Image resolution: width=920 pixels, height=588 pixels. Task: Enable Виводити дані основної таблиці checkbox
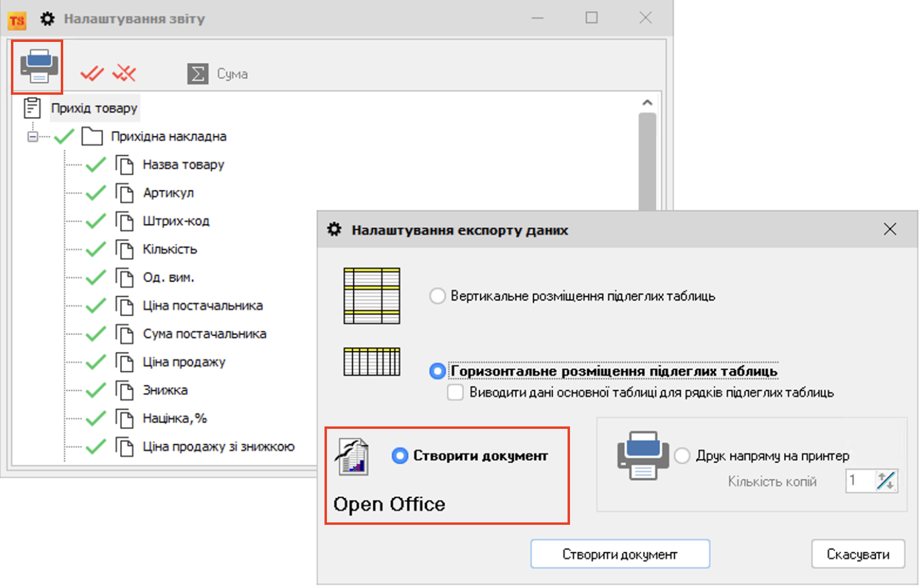(455, 392)
